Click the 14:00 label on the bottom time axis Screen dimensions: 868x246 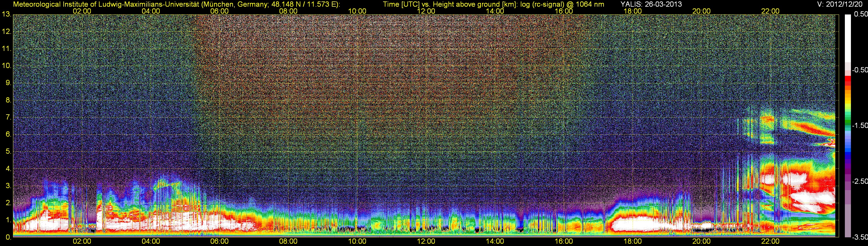495,241
